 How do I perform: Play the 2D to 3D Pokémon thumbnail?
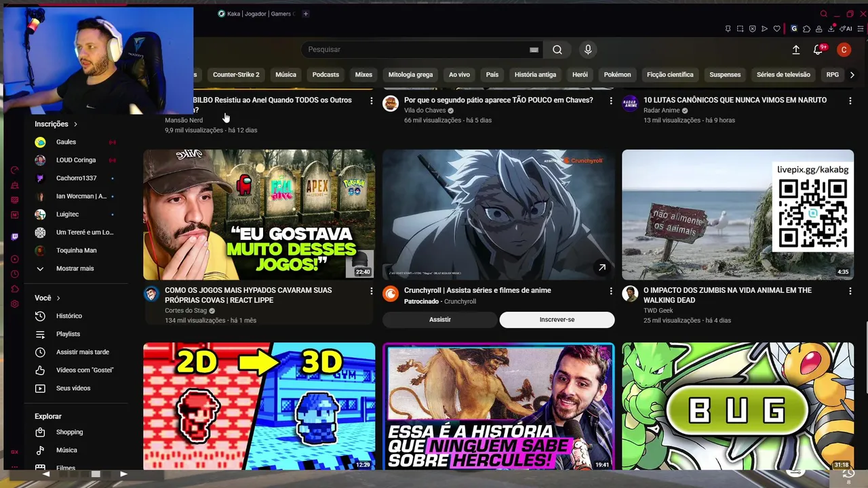pos(259,406)
